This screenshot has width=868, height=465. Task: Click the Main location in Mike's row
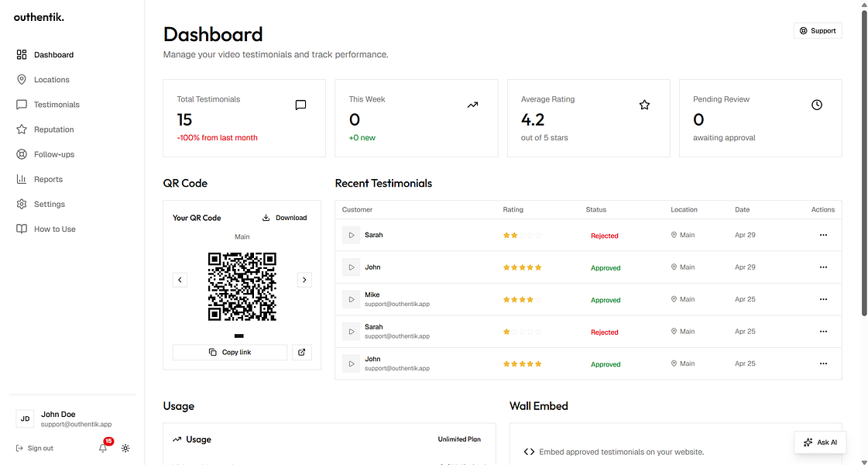pos(683,299)
